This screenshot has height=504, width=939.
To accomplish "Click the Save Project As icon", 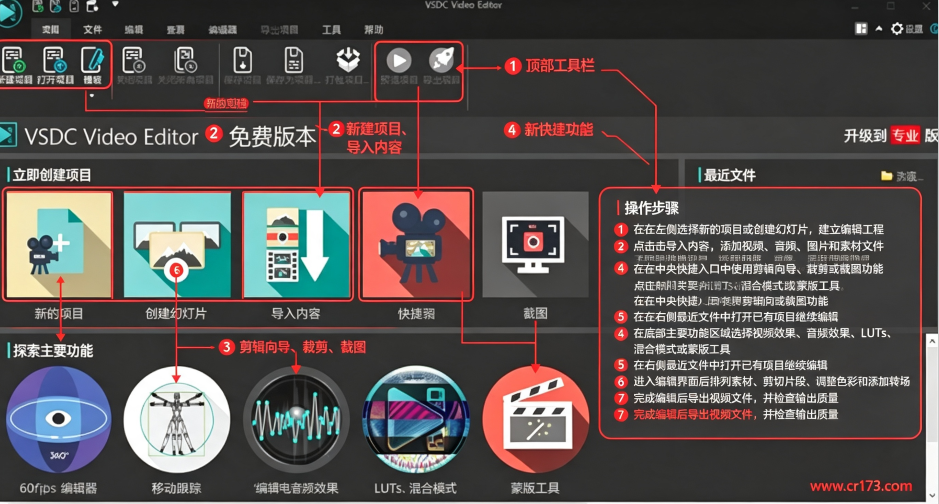I will (x=293, y=60).
